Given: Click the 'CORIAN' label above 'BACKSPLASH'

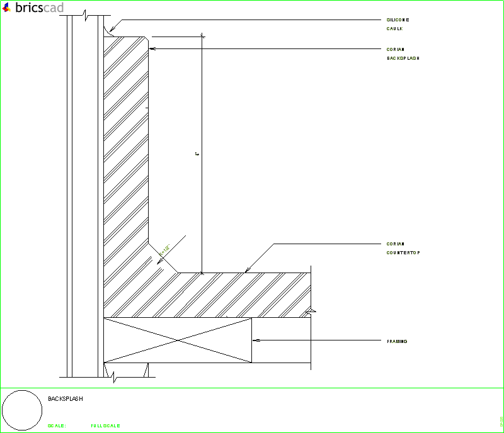Looking at the screenshot, I should (x=396, y=50).
